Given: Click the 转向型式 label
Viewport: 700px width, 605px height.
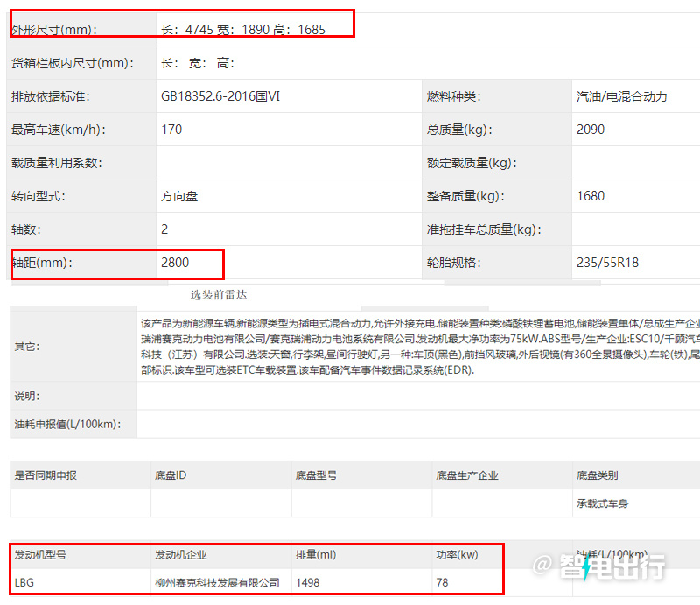Looking at the screenshot, I should coord(38,196).
